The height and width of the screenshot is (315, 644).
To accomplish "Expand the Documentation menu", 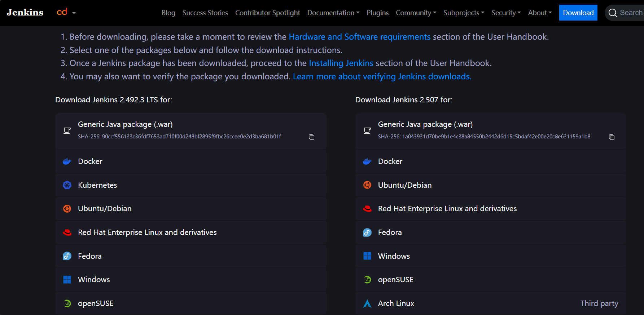I will point(333,13).
